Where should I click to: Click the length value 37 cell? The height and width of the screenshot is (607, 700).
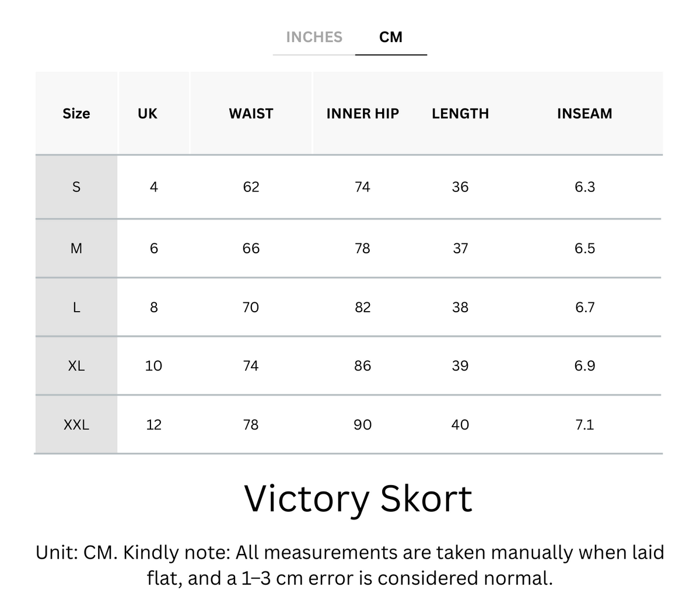[460, 249]
